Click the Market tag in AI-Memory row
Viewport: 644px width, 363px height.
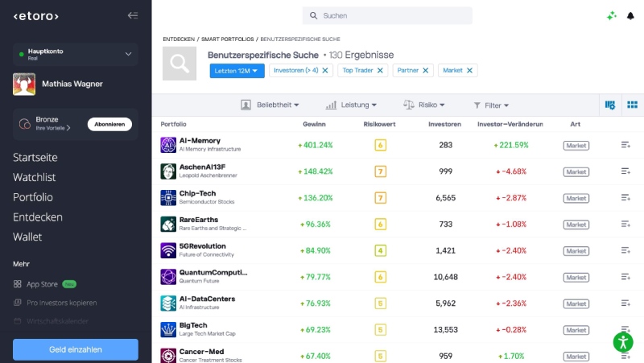coord(576,146)
